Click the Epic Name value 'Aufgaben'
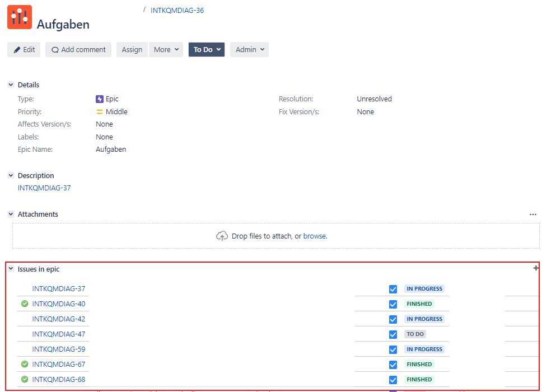The width and height of the screenshot is (542, 392). [x=111, y=150]
